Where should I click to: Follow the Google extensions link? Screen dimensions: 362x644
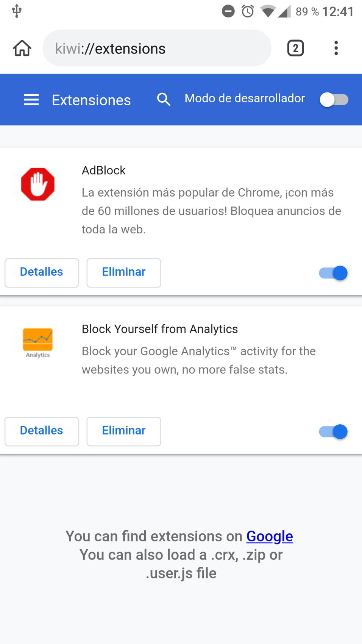[x=270, y=536]
